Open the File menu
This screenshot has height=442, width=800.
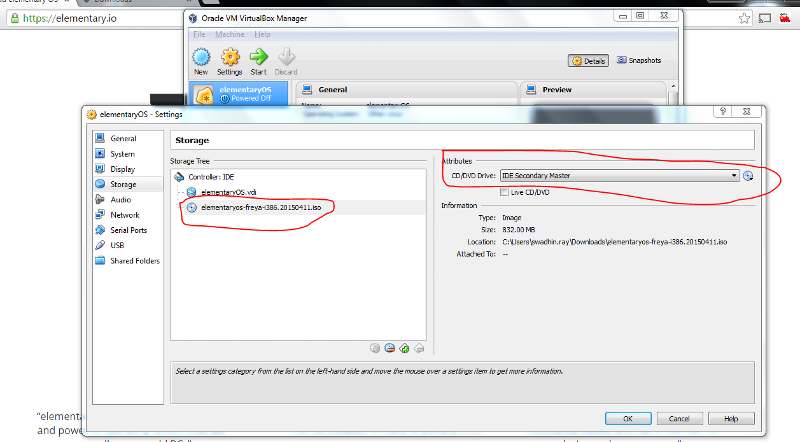(x=199, y=34)
